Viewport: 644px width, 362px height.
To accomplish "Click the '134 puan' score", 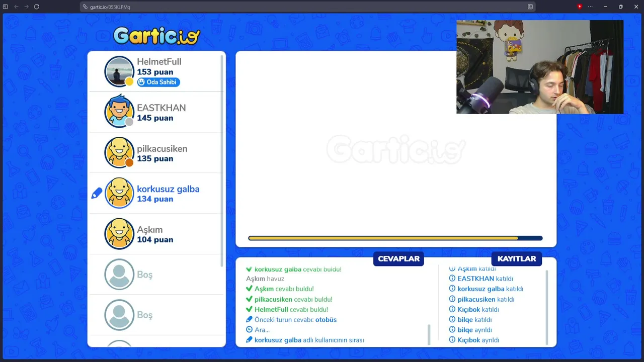I will tap(155, 199).
